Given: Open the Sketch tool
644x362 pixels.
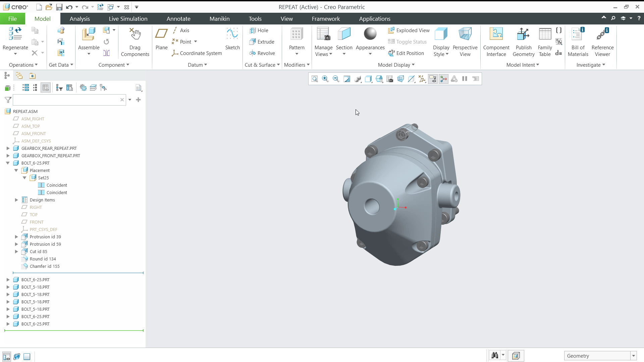Looking at the screenshot, I should coord(232,39).
